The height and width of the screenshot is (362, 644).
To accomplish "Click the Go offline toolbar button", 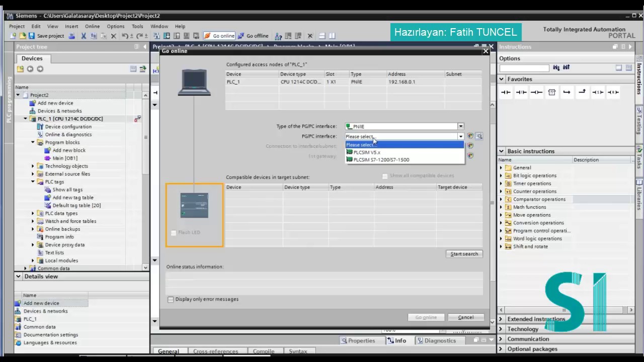I will (253, 36).
